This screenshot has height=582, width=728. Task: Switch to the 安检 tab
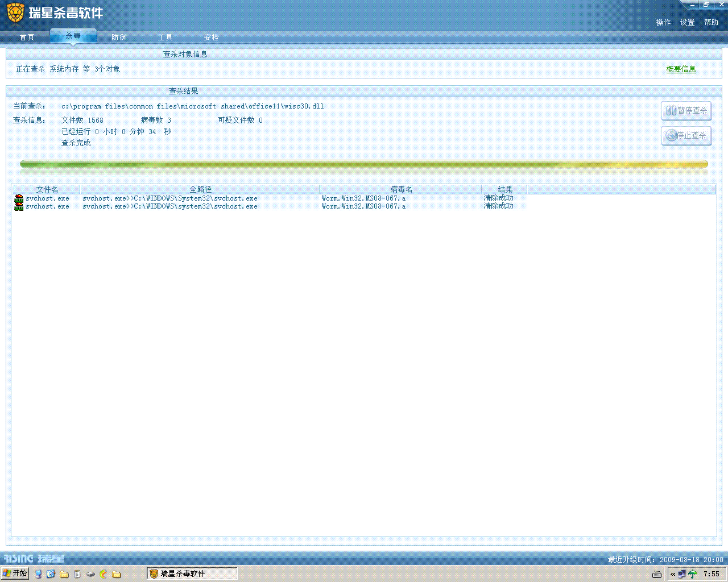pyautogui.click(x=212, y=38)
